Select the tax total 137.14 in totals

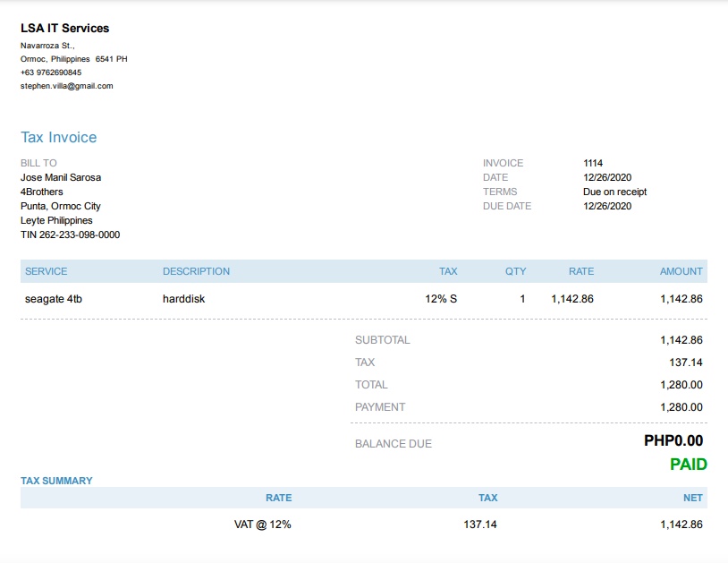[x=686, y=363]
